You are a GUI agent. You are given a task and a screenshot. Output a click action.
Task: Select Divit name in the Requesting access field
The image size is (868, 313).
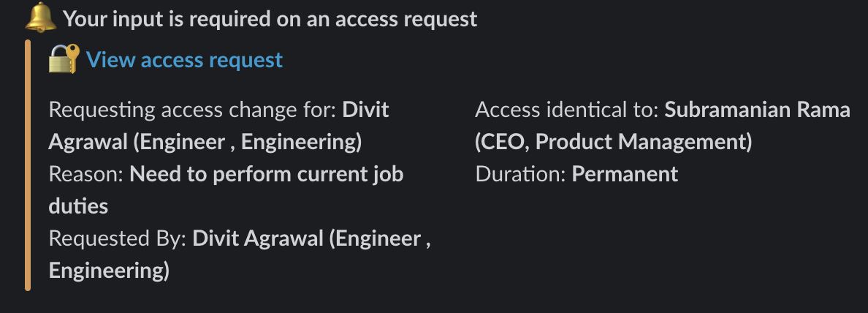[365, 110]
